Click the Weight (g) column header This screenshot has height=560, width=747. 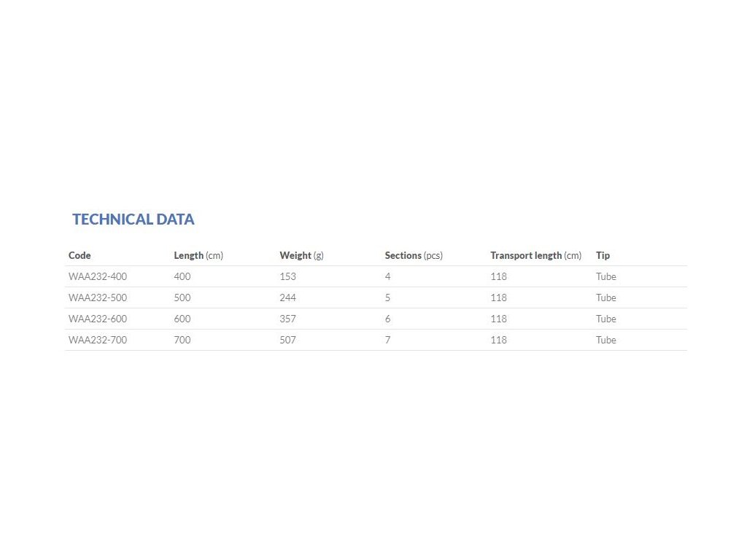(301, 255)
